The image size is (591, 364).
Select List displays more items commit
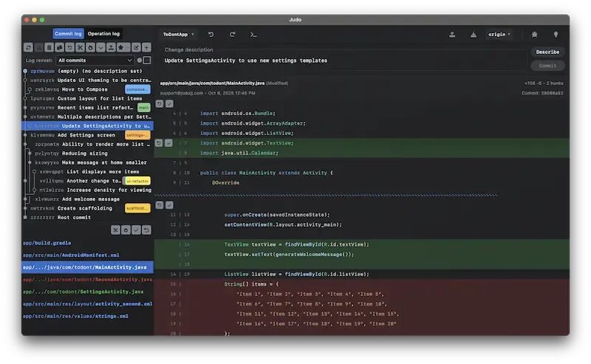[88, 171]
